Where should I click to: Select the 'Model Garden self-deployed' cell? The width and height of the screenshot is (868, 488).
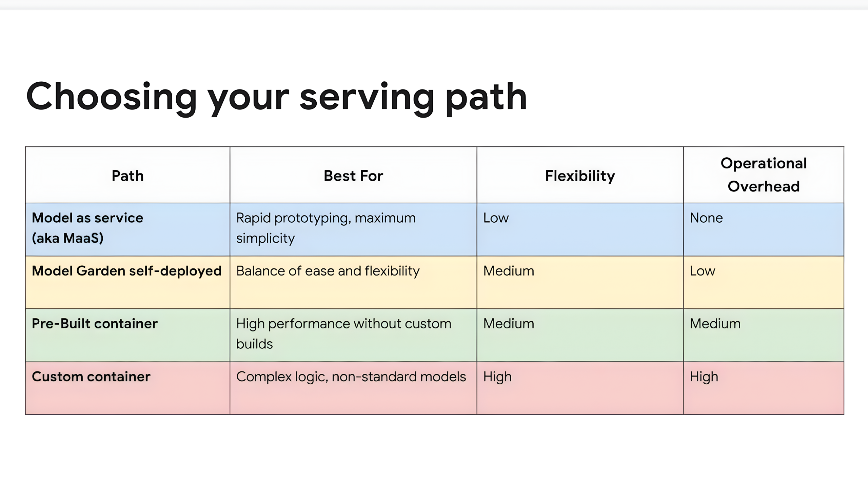click(x=126, y=271)
